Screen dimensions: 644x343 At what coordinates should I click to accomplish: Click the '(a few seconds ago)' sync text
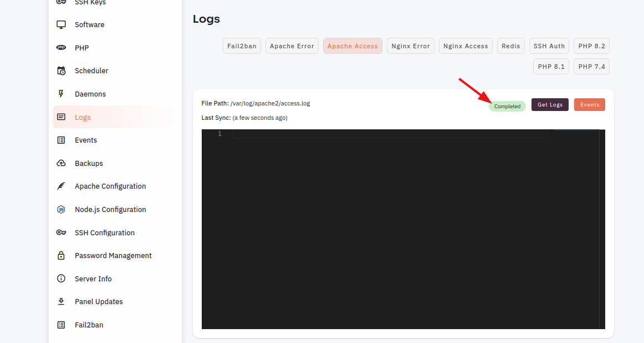[260, 118]
